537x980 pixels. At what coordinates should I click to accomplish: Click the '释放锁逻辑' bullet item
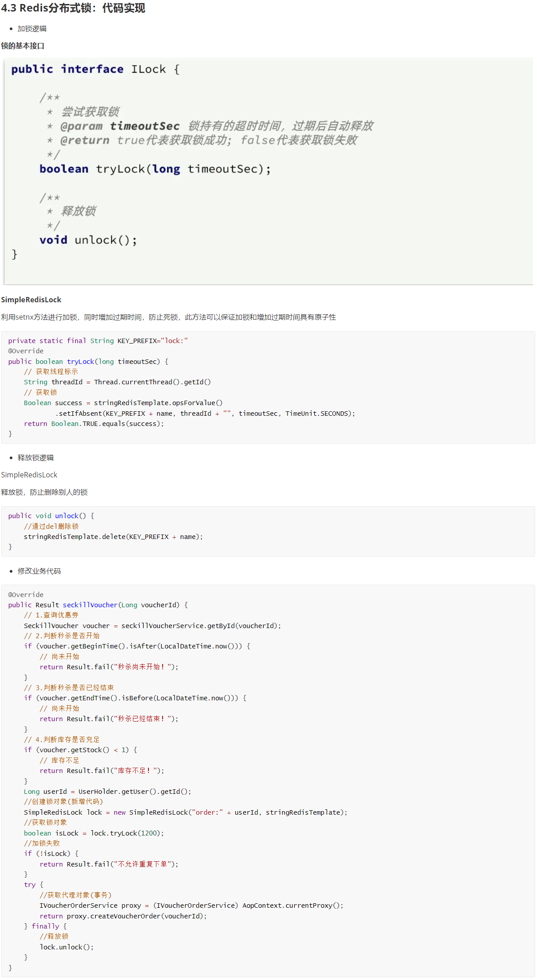point(35,458)
